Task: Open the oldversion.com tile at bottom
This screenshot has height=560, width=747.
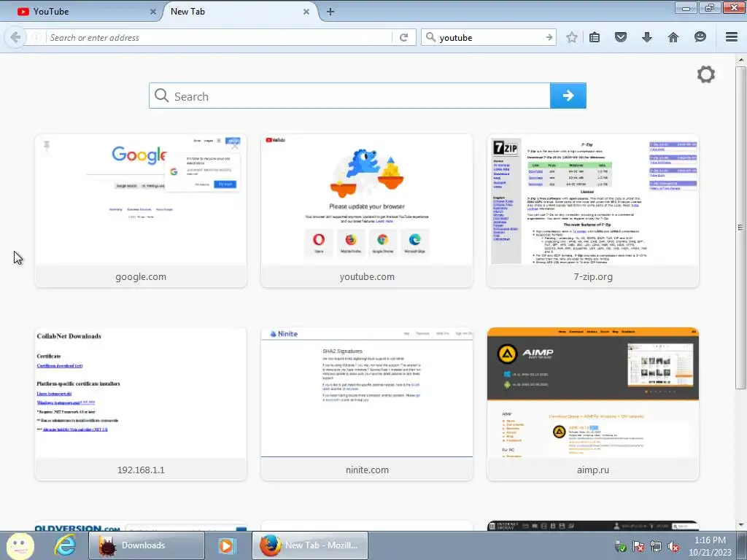Action: tap(141, 526)
